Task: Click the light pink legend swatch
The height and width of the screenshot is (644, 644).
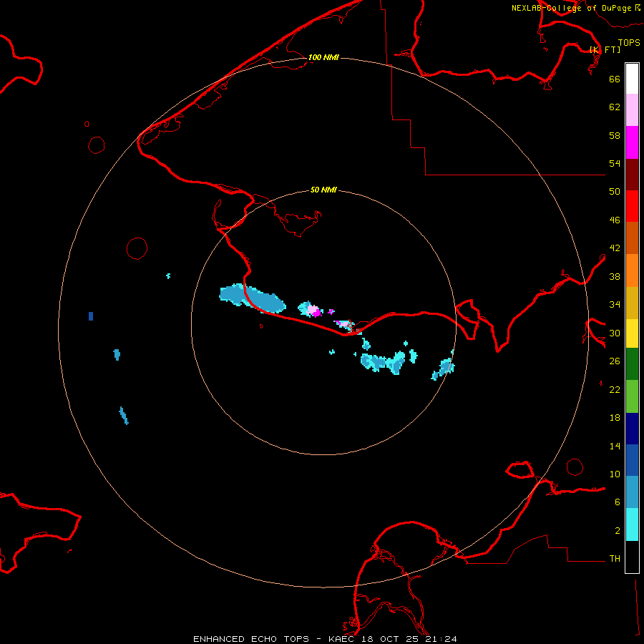Action: point(632,110)
